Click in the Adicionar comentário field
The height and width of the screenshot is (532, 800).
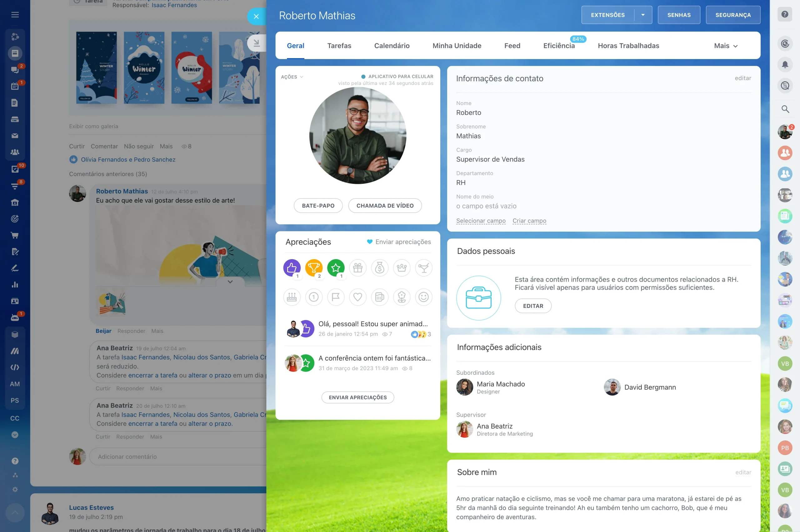click(178, 457)
